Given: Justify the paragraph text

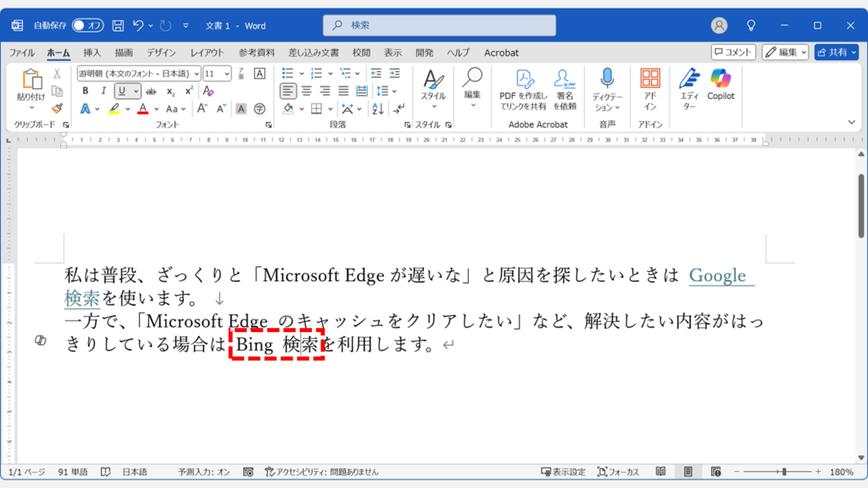Looking at the screenshot, I should (343, 91).
